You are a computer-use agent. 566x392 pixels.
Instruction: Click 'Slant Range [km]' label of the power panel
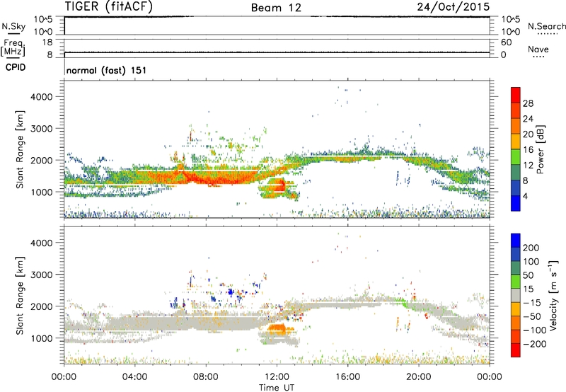click(20, 149)
